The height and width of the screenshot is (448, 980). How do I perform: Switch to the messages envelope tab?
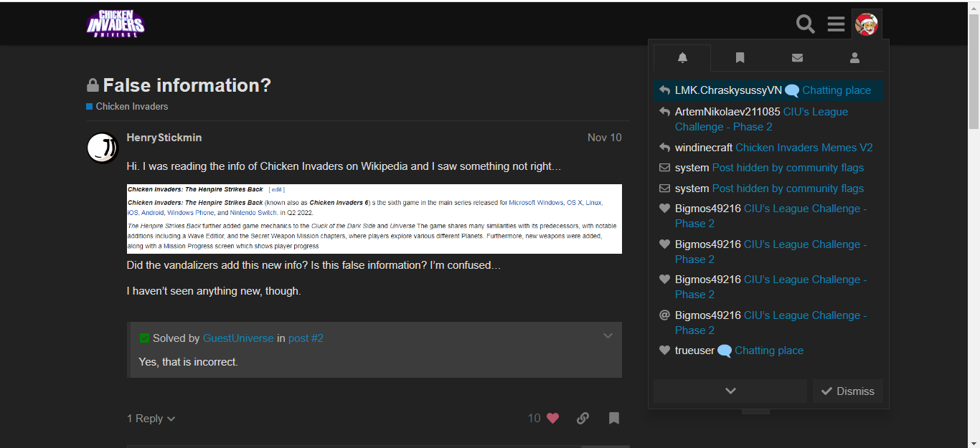tap(797, 58)
